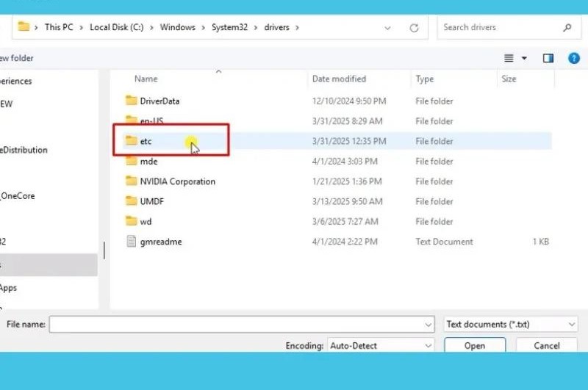Expand chevron after drivers breadcrumb

click(297, 28)
